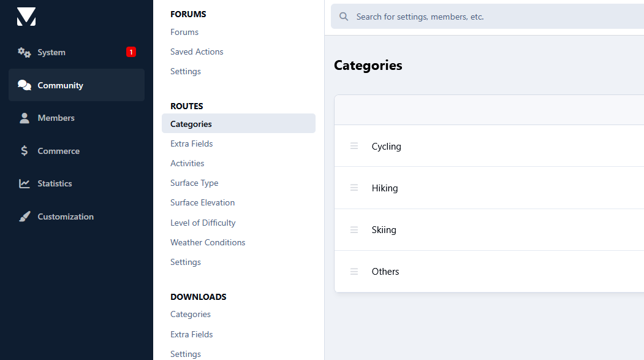Click the Others row drag handle

[354, 272]
